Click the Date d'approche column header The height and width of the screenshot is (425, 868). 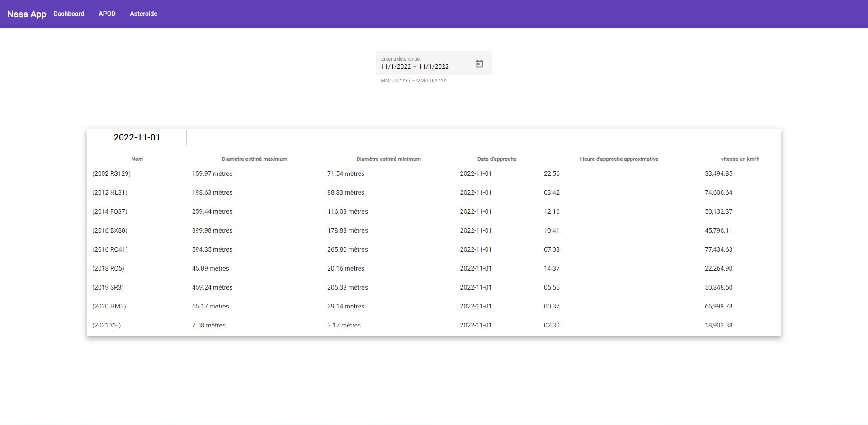pos(496,159)
